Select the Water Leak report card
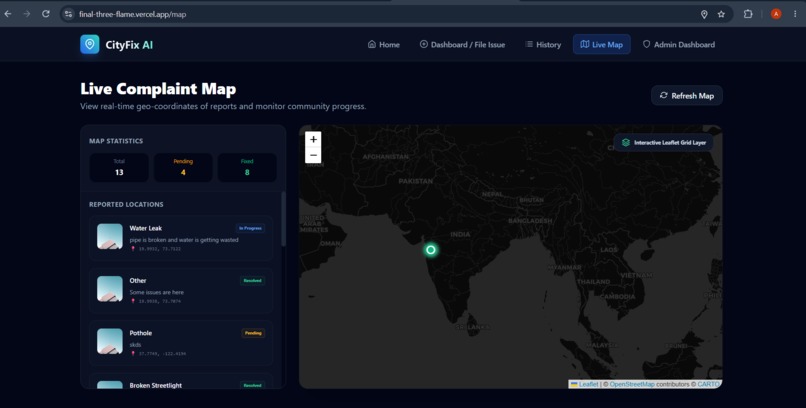806x408 pixels. click(x=181, y=238)
